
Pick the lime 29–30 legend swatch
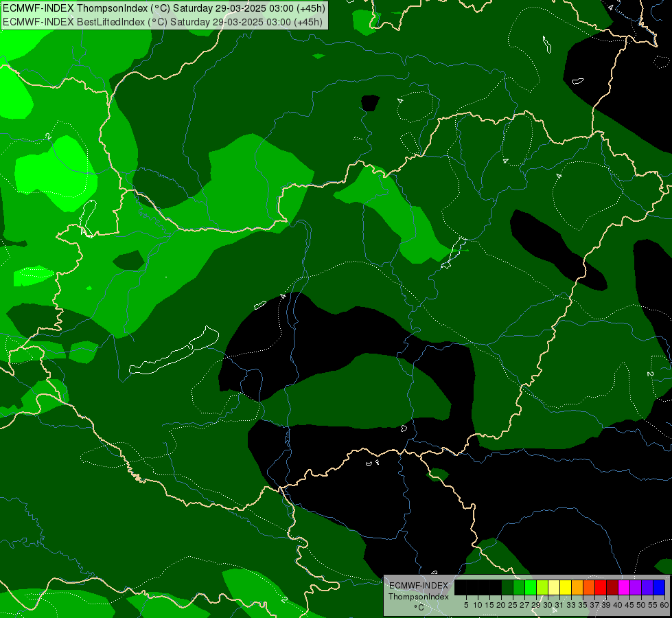[542, 587]
